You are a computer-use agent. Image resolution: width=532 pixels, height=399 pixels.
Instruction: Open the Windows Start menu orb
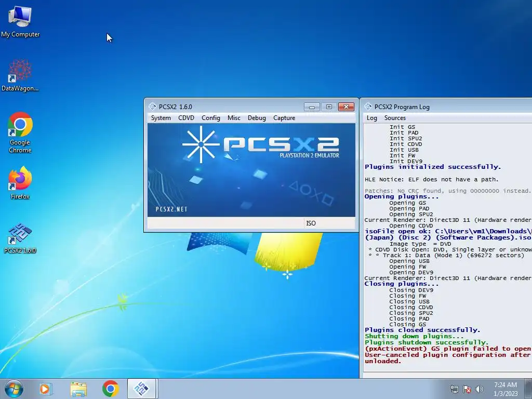14,389
